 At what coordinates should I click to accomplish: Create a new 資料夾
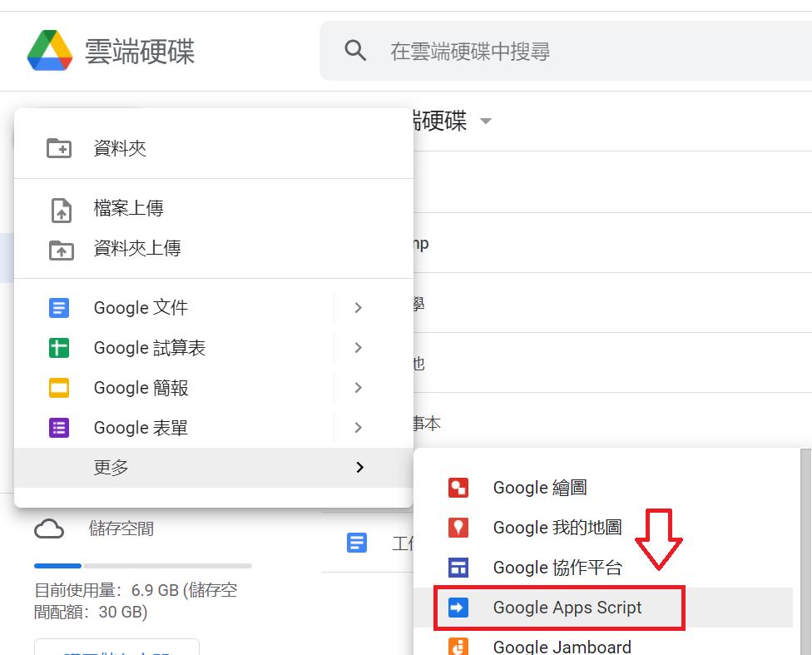(x=213, y=148)
